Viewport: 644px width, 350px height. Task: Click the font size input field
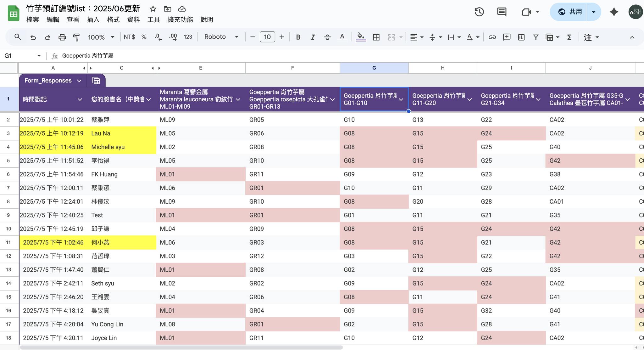(x=267, y=37)
